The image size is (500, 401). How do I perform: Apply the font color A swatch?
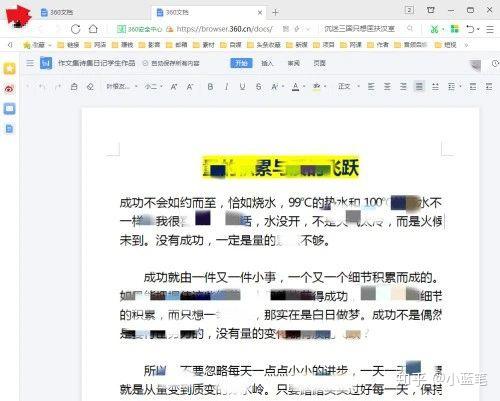click(x=295, y=87)
